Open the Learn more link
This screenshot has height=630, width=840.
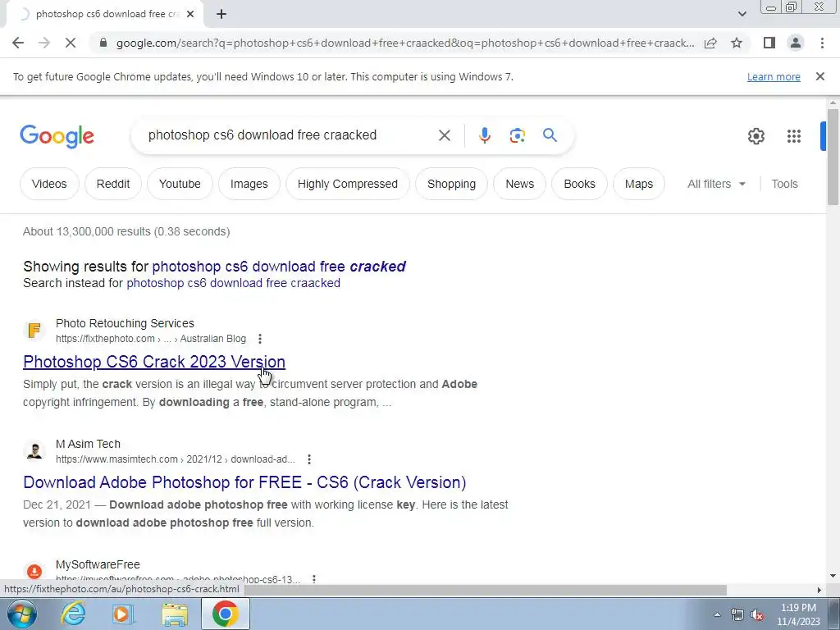click(774, 76)
